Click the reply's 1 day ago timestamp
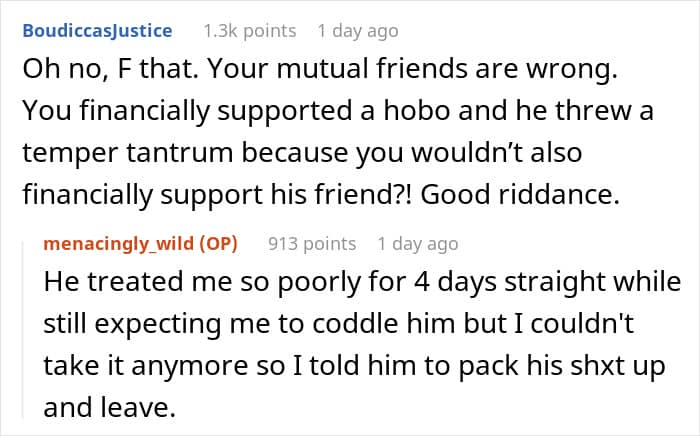The width and height of the screenshot is (700, 436). point(418,243)
